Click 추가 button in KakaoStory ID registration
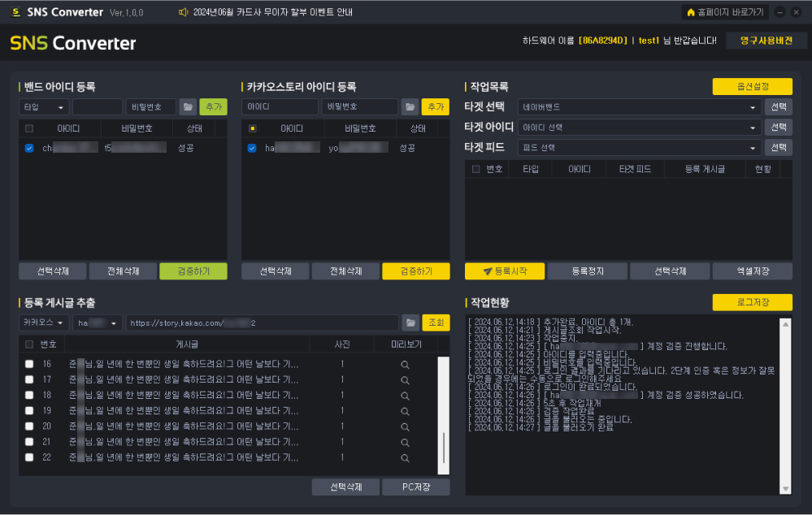Screen dimensions: 812x515 tap(436, 106)
